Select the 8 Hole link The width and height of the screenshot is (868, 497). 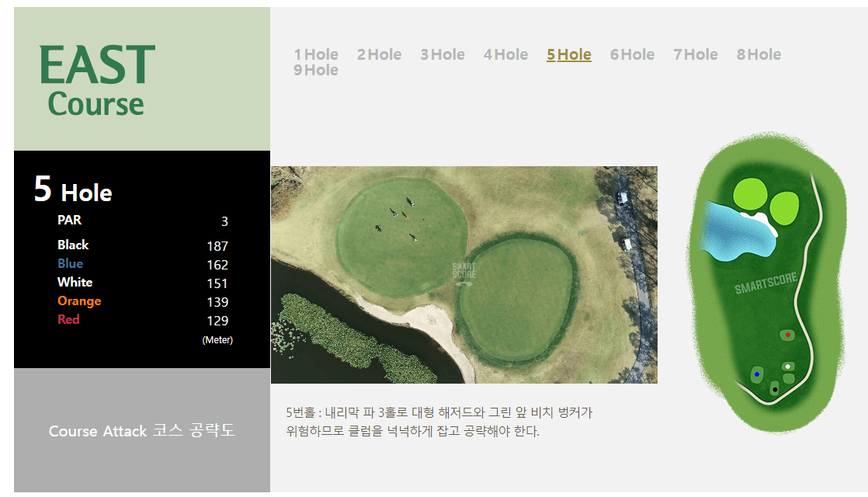click(759, 54)
